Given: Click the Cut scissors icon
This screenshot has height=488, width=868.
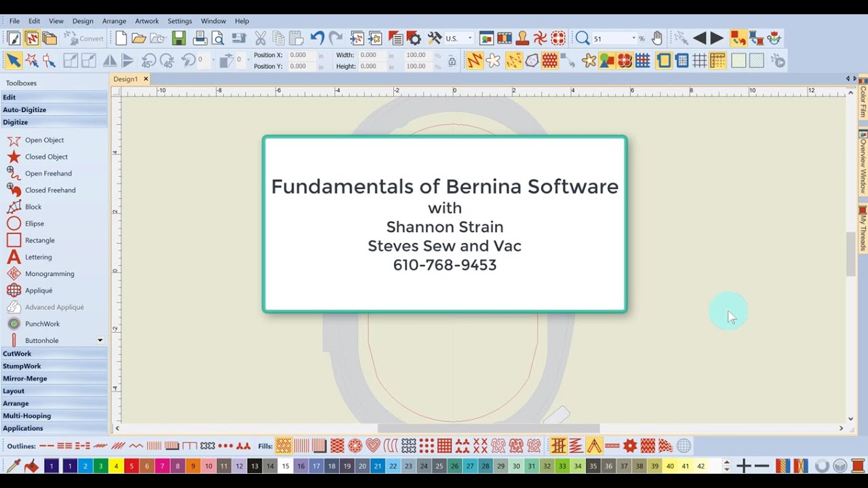Looking at the screenshot, I should pos(260,39).
